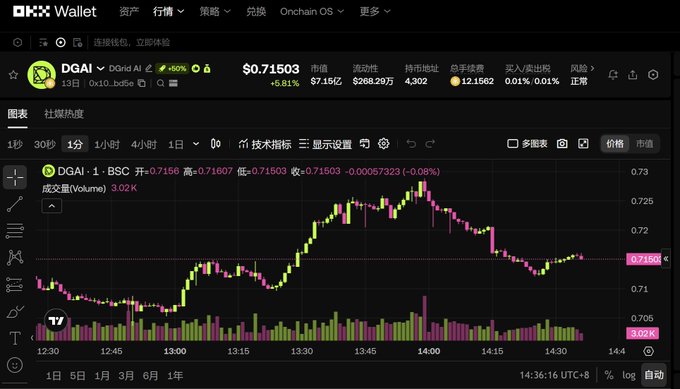Image resolution: width=680 pixels, height=389 pixels.
Task: Open the 资产 assets menu item
Action: [129, 12]
